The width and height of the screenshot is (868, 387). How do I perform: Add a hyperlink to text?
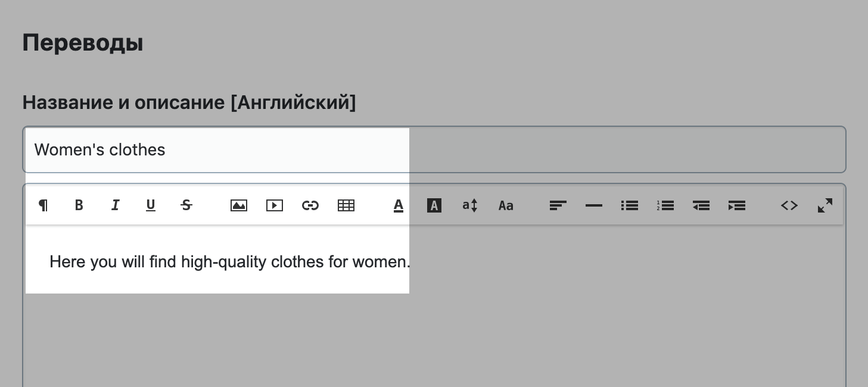310,205
